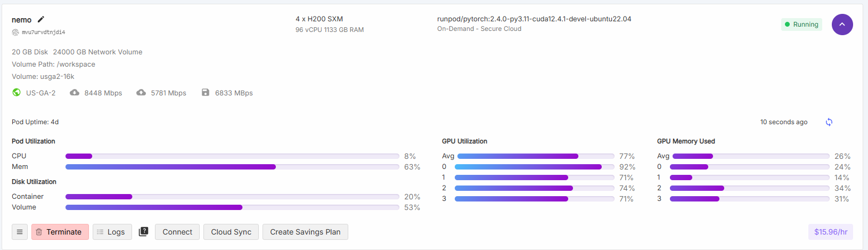Click the fingerprint icon beside the pod ID
The height and width of the screenshot is (250, 868).
(x=15, y=33)
